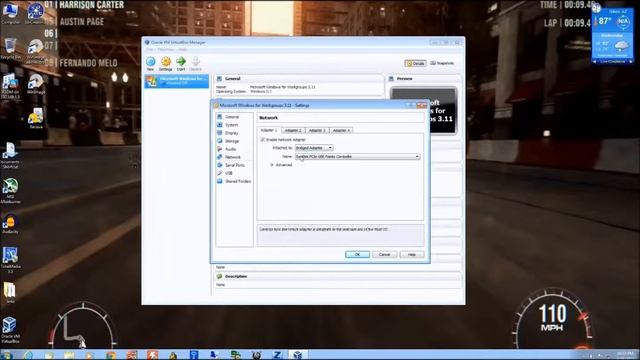This screenshot has width=640, height=360.
Task: Open the Attached to dropdown (Bridged Adapter)
Action: [314, 148]
